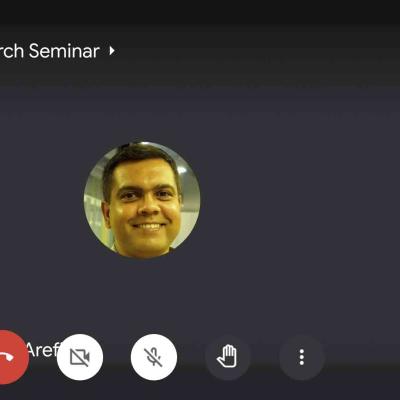Image resolution: width=400 pixels, height=400 pixels.
Task: Click the dark empty area right of the avatar
Action: [300, 200]
